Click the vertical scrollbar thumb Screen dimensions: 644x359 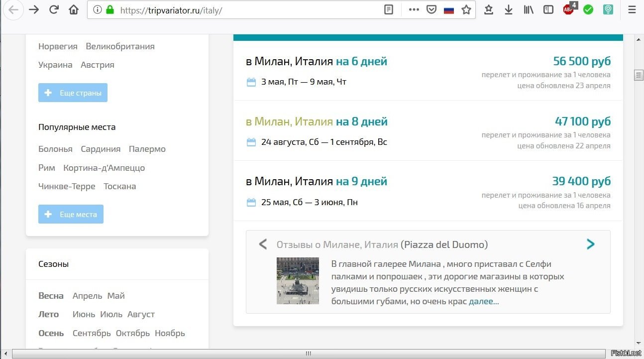[639, 75]
